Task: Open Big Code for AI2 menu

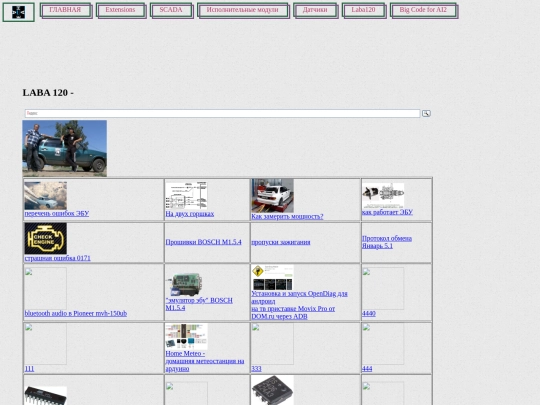Action: coord(423,10)
